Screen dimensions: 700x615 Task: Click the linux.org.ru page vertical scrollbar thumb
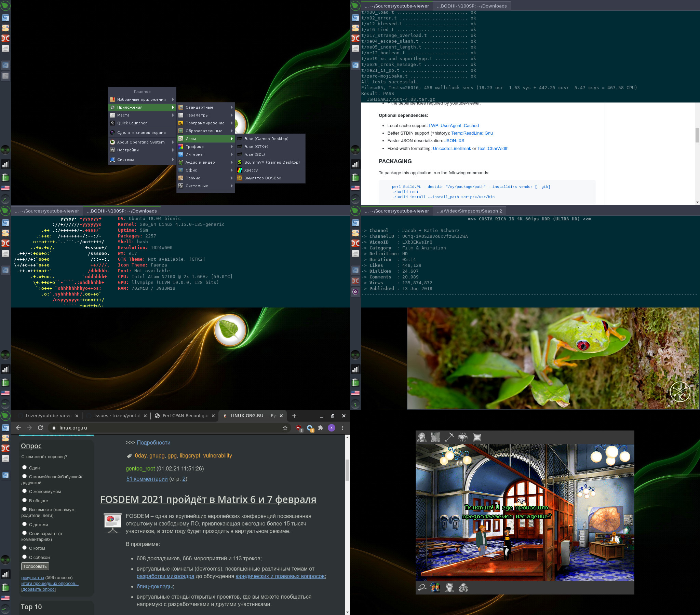click(347, 470)
